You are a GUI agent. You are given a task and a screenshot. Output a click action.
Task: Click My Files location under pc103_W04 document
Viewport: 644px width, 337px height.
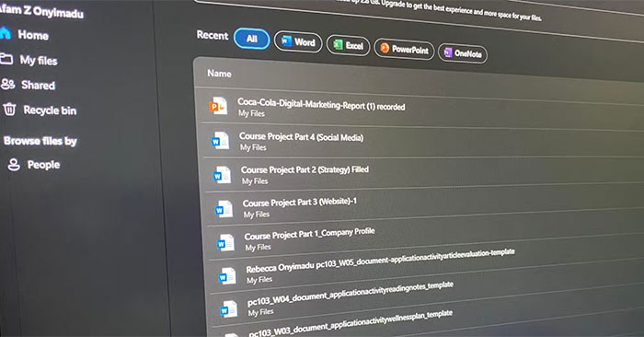260,312
